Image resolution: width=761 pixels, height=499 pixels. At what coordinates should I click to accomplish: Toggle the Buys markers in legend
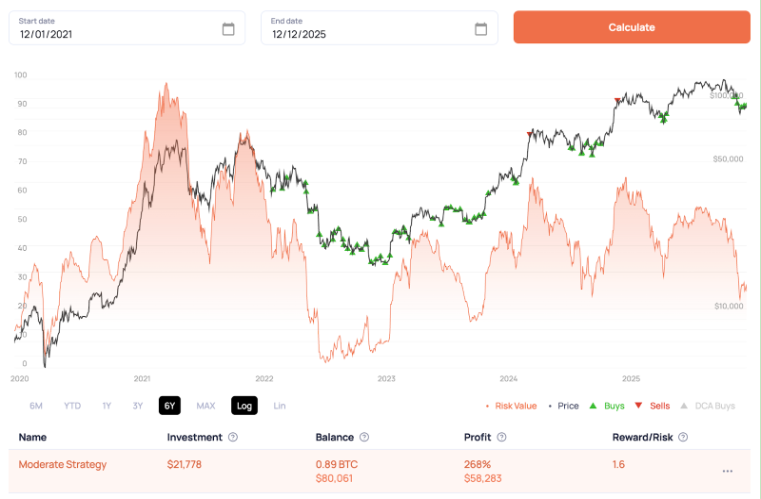pos(604,406)
